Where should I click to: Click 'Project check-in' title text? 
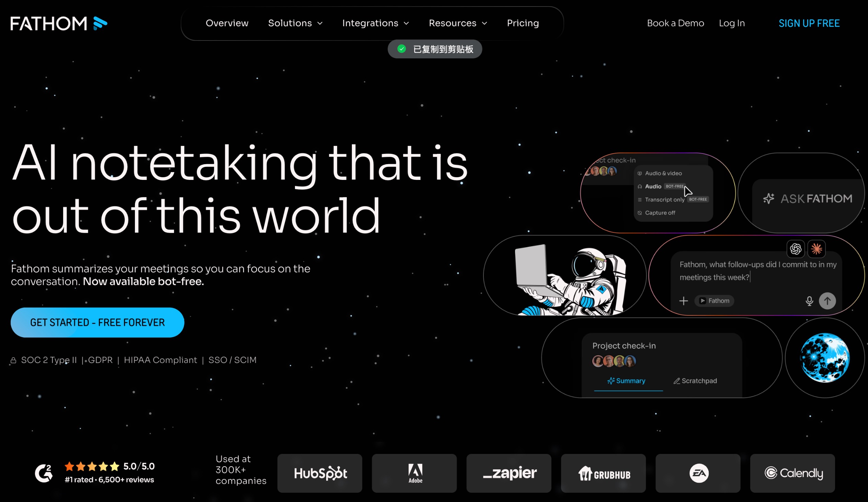click(624, 345)
